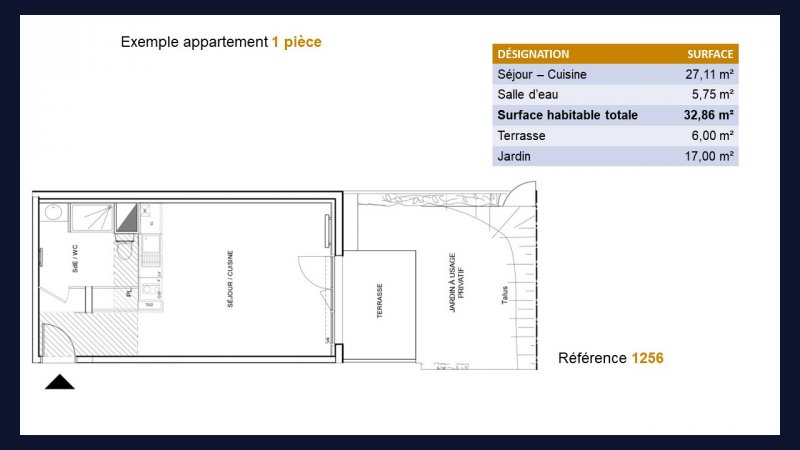Screen dimensions: 800x450
Task: Click the DÉSIGNATION column header
Action: [x=533, y=54]
